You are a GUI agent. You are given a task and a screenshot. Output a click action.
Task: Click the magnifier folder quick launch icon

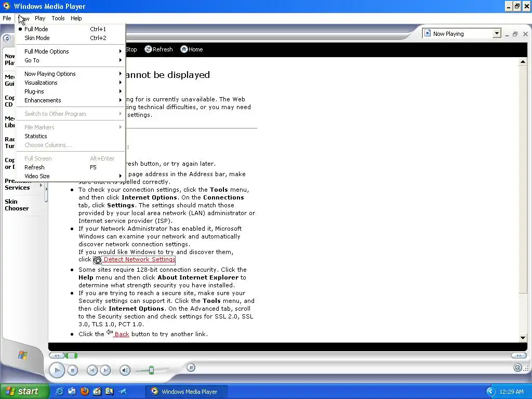click(109, 392)
